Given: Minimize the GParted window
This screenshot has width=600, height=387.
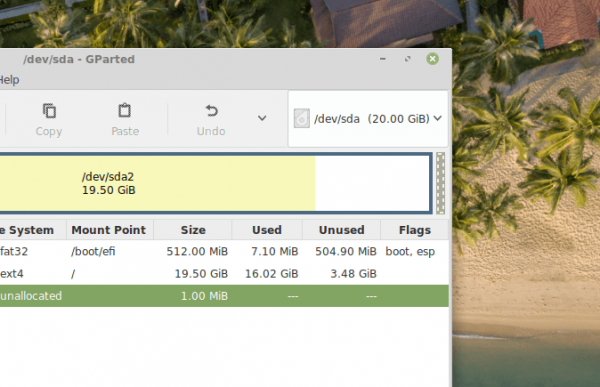Looking at the screenshot, I should tap(383, 59).
